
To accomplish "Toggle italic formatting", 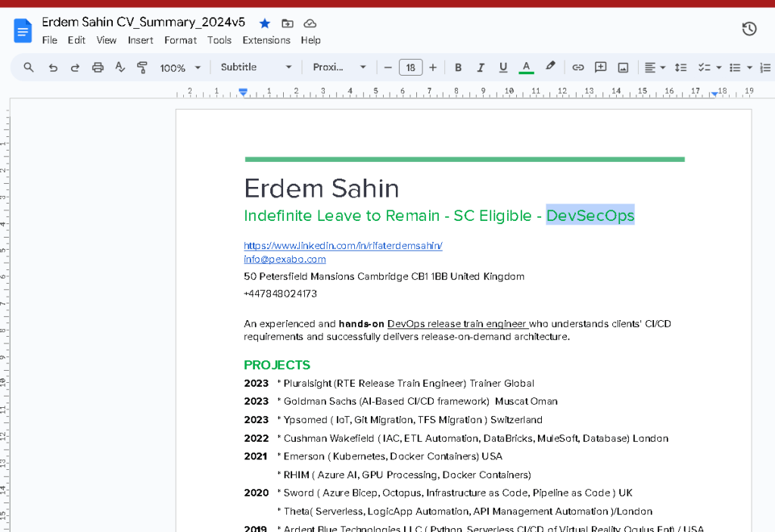I will (x=481, y=67).
